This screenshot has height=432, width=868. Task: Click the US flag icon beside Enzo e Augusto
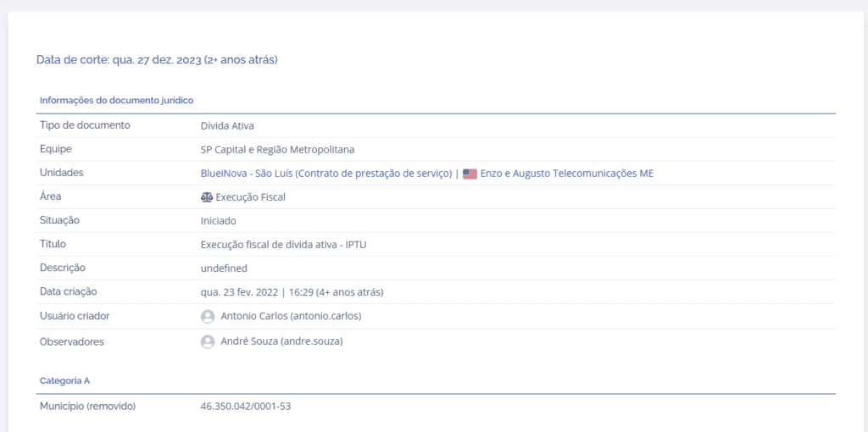click(470, 174)
